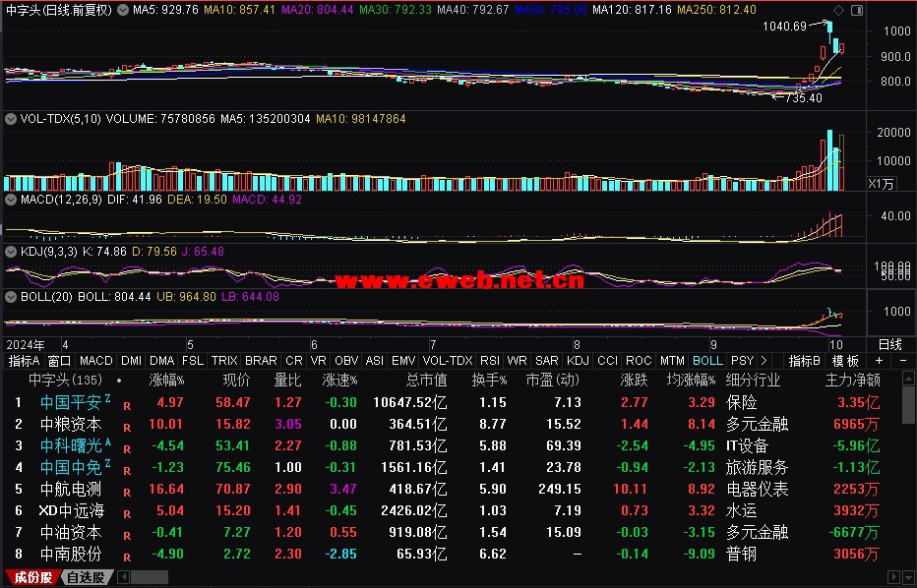Click the R marker beside 中南股份
917x588 pixels.
pos(127,557)
